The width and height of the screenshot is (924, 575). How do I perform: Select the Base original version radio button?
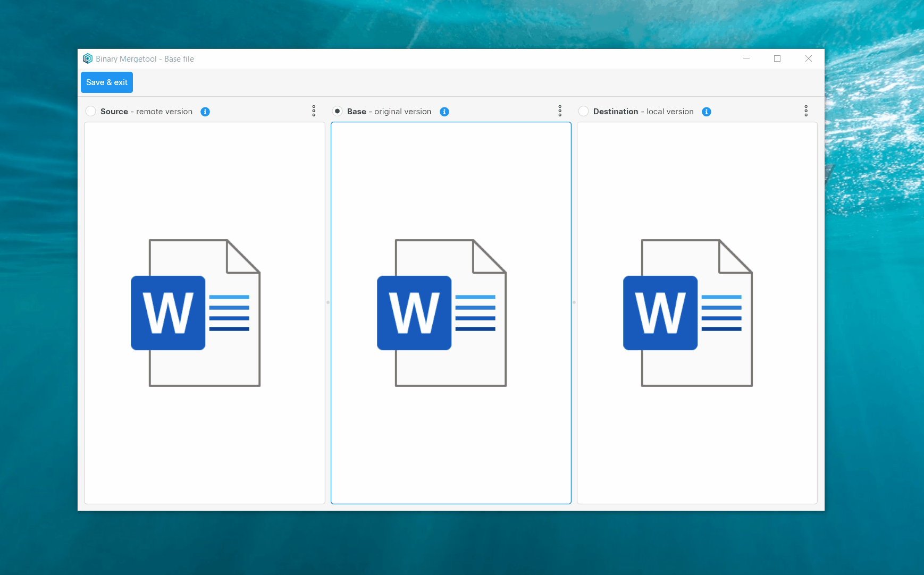pyautogui.click(x=337, y=111)
